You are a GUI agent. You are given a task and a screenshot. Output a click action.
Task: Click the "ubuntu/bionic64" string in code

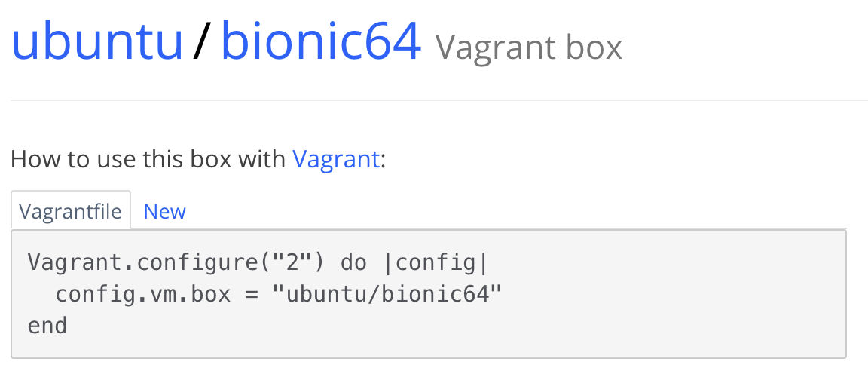(387, 293)
